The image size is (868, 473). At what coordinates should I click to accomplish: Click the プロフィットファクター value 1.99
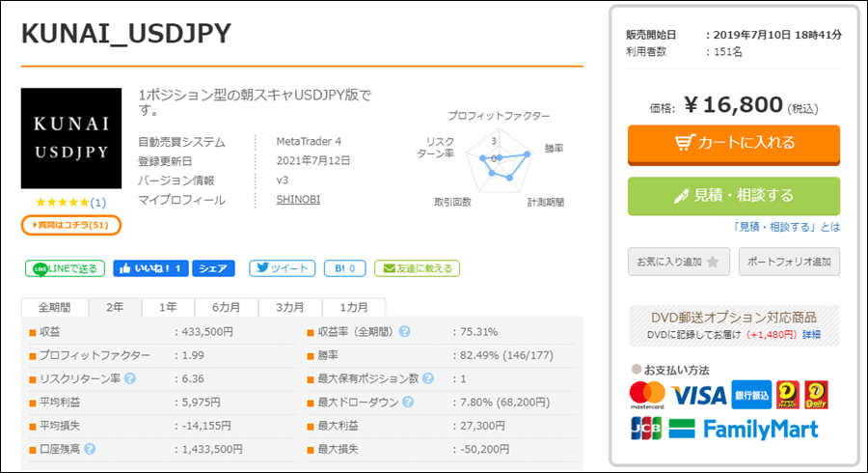(x=193, y=355)
